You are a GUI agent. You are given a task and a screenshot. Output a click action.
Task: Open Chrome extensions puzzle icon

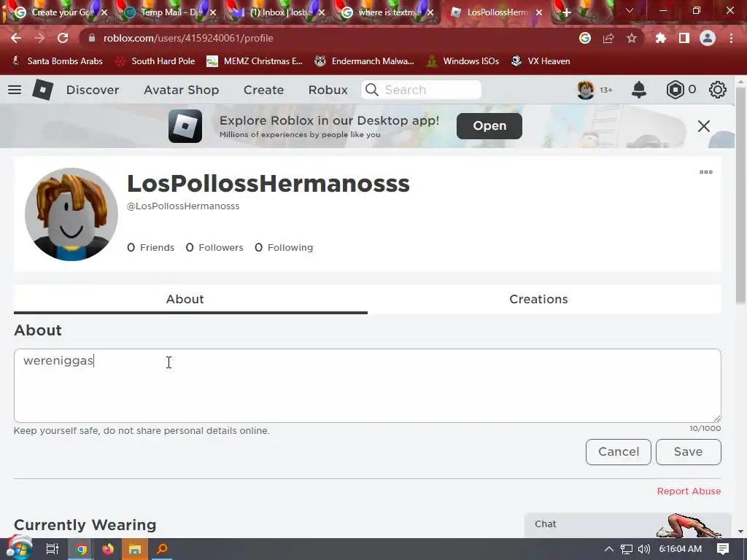click(661, 38)
